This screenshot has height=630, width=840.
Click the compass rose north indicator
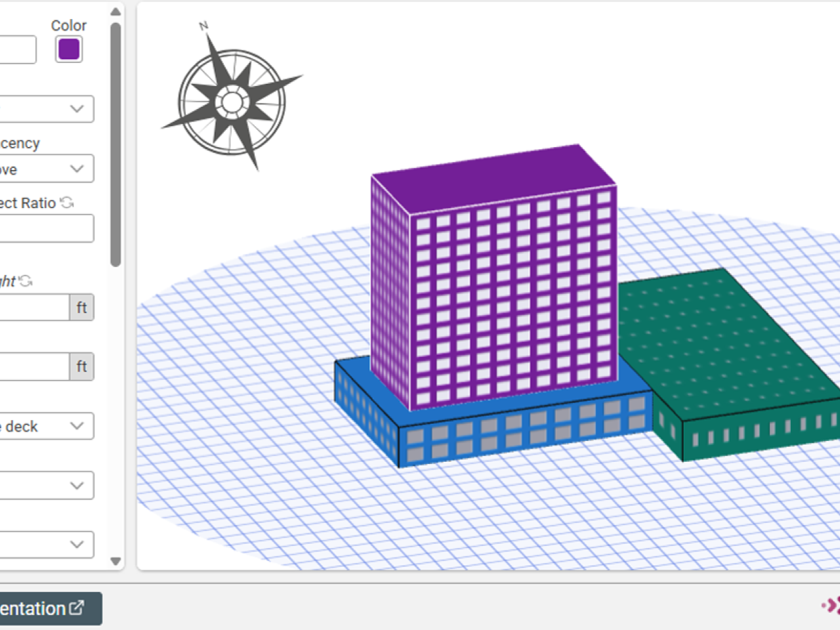tap(203, 26)
